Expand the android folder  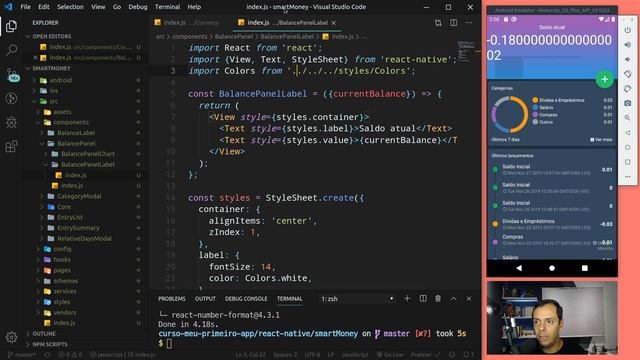[x=60, y=80]
